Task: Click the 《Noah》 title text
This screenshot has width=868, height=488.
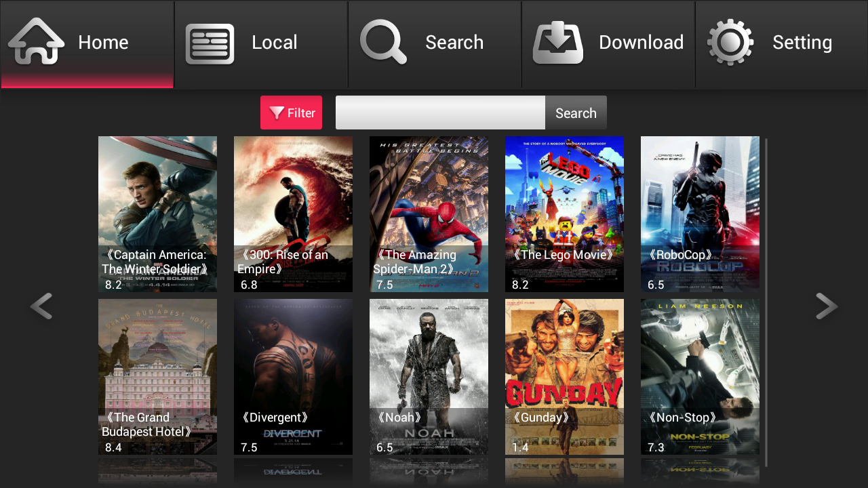Action: 399,418
